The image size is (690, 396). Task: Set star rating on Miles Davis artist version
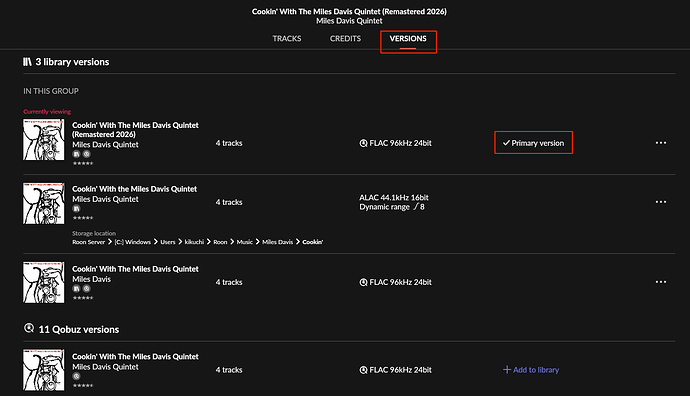point(83,298)
